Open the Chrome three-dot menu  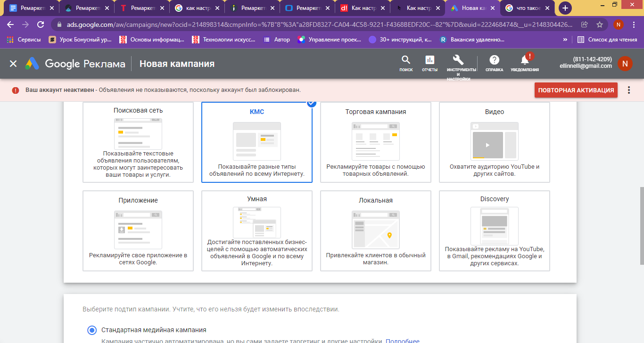pyautogui.click(x=635, y=24)
